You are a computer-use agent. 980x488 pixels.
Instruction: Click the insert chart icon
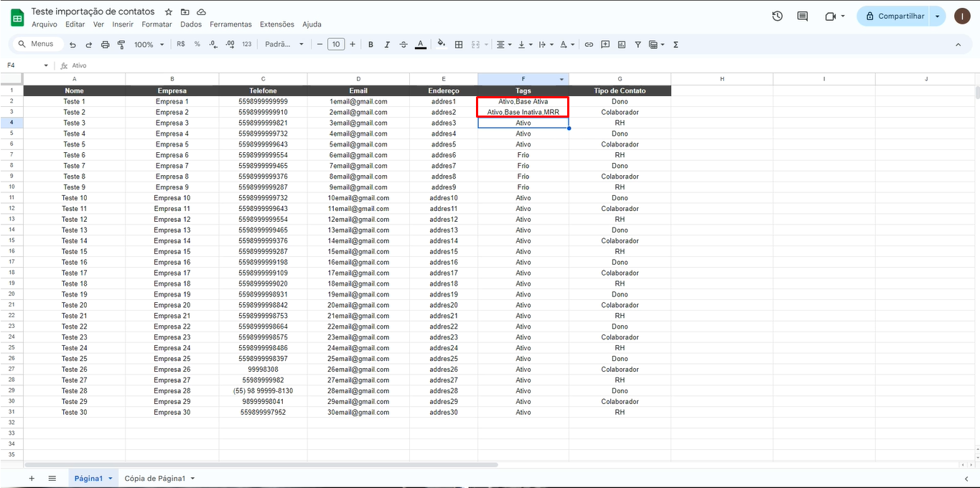click(x=622, y=44)
